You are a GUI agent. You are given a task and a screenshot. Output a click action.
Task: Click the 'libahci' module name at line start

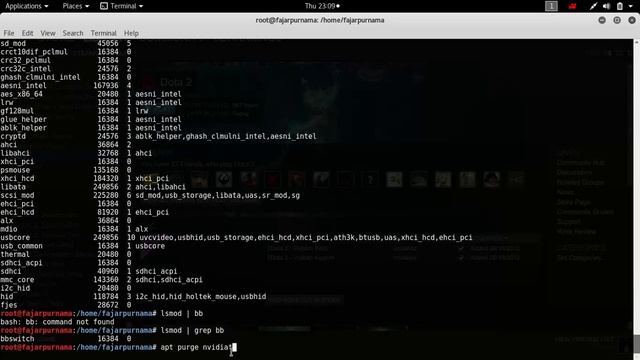(15, 153)
